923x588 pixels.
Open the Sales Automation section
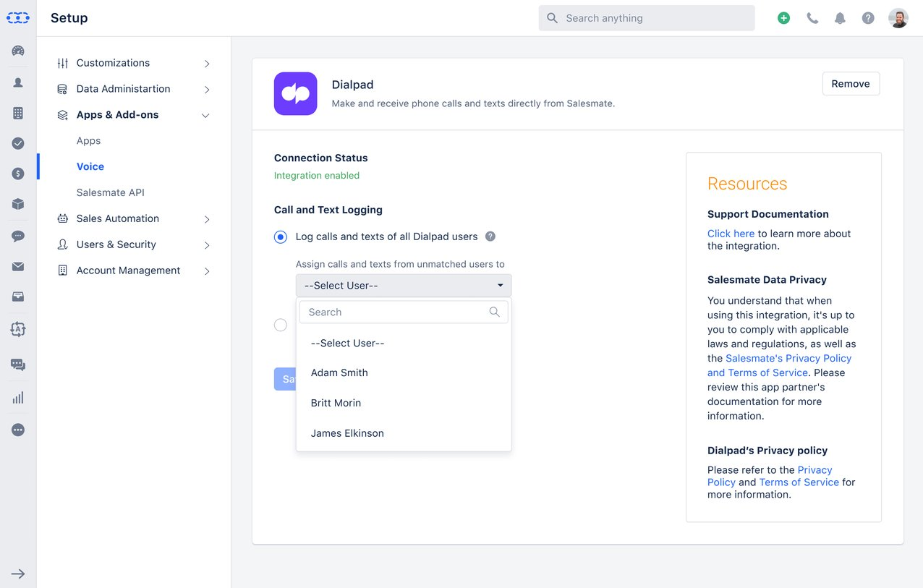tap(118, 218)
